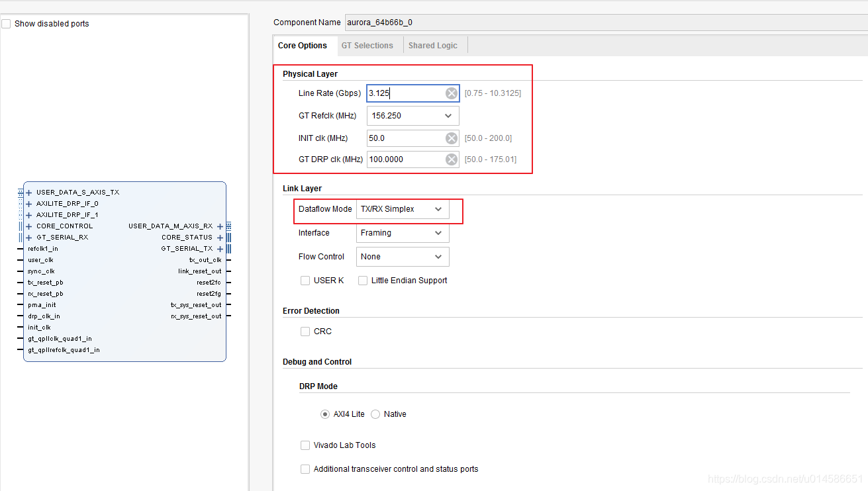Enable CRC error detection

tap(305, 332)
